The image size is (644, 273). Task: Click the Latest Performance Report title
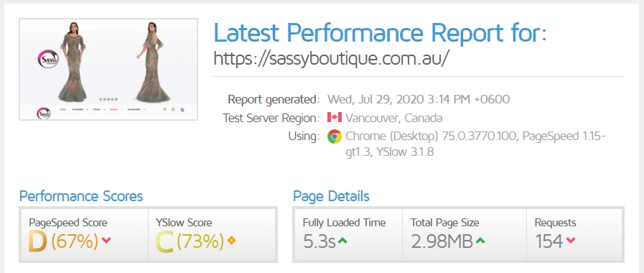(381, 33)
